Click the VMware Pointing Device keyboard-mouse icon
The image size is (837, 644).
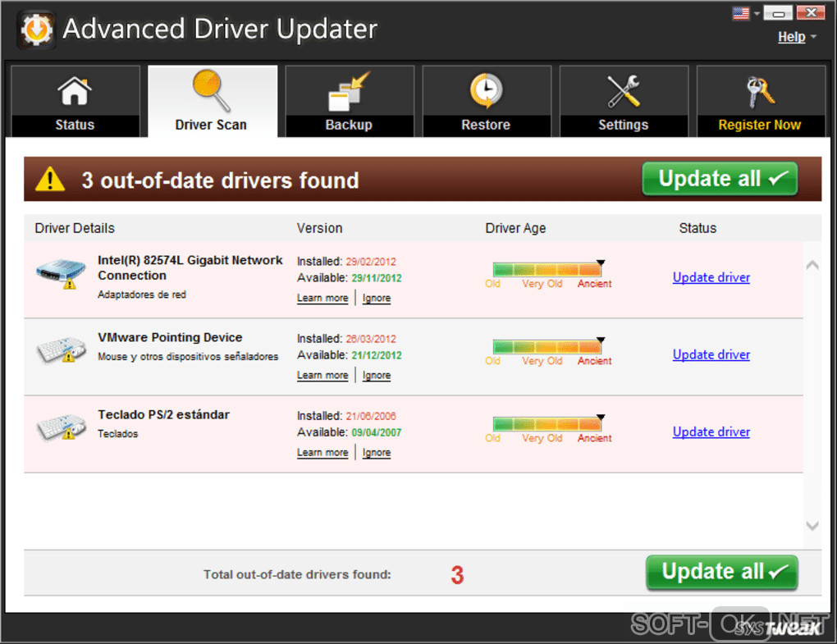click(x=62, y=349)
